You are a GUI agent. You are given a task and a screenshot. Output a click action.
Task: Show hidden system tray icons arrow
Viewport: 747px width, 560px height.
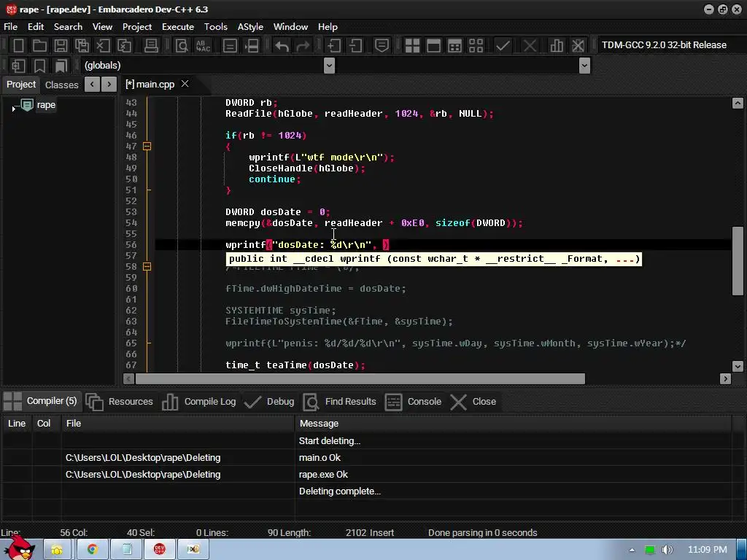click(x=632, y=550)
